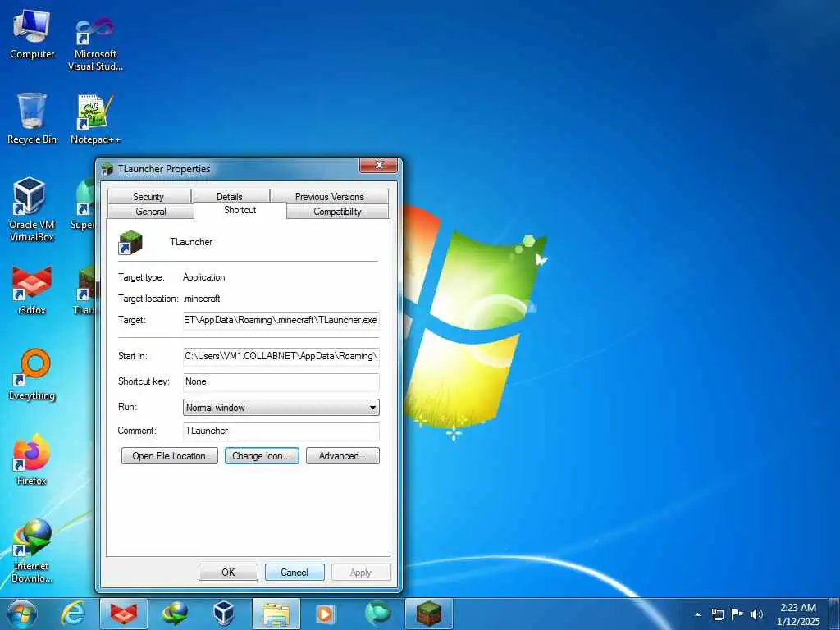Switch to r3dfox in the taskbar
Viewport: 840px width, 630px height.
click(124, 614)
